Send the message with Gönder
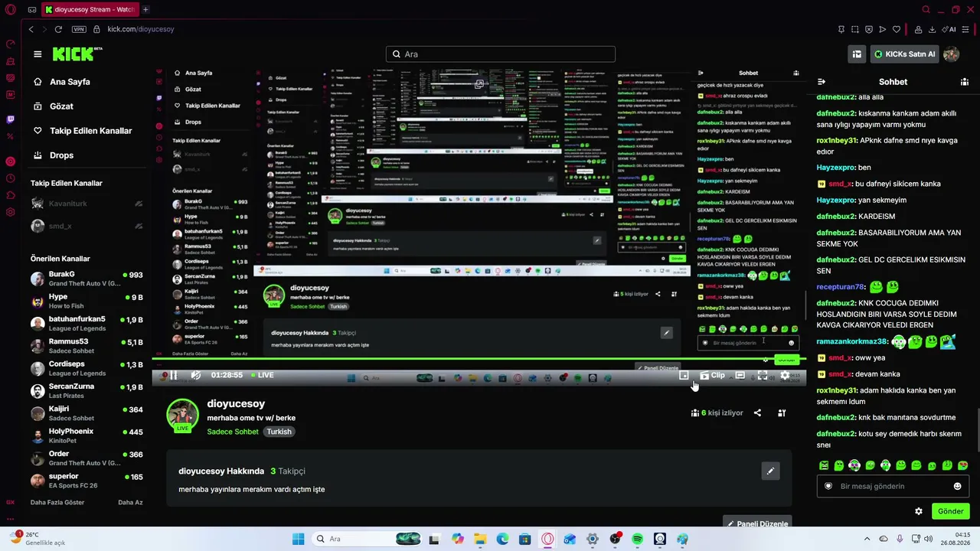This screenshot has width=980, height=551. coord(950,511)
